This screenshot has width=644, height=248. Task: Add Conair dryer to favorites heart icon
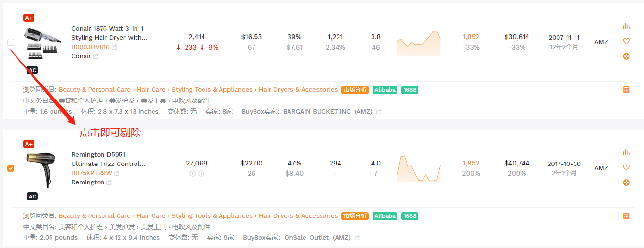pos(626,41)
